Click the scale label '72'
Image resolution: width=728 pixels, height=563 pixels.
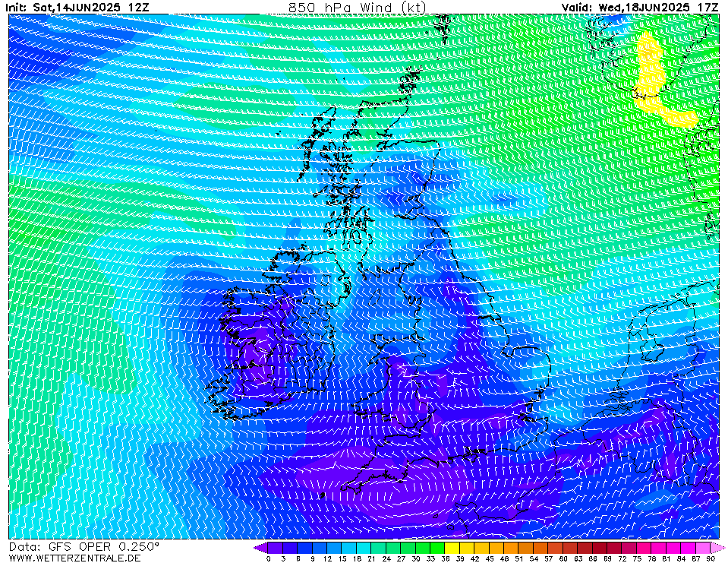622,558
